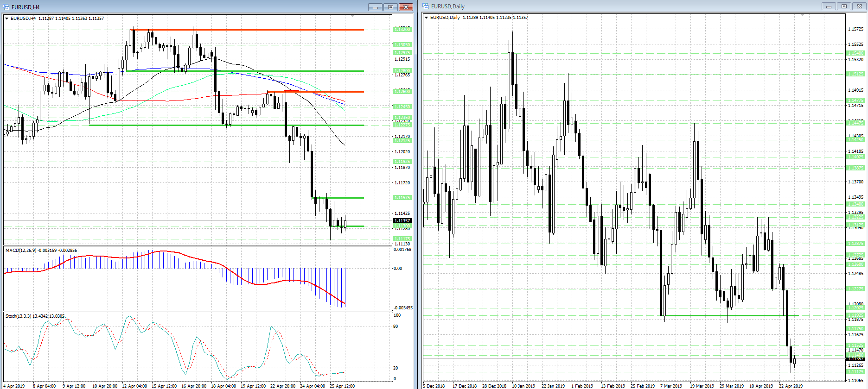Click the EURUSD,H4 window chart icon
Screen dimensions: 868x389
point(6,7)
